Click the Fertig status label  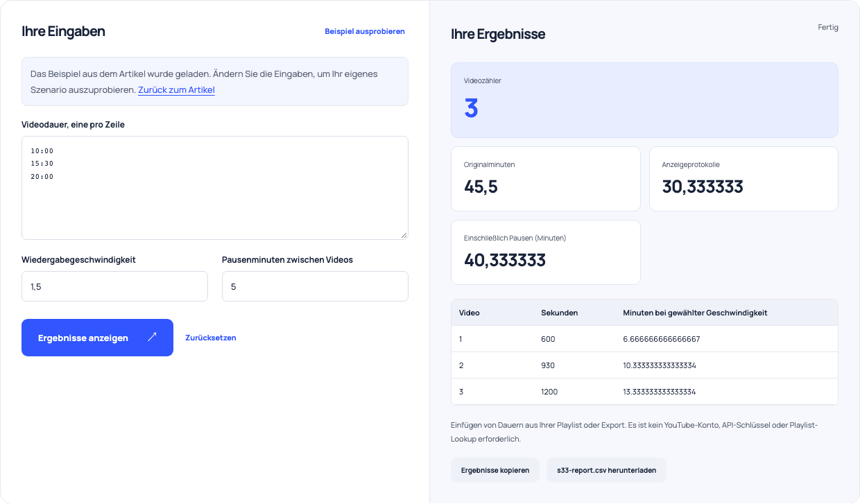pos(828,28)
